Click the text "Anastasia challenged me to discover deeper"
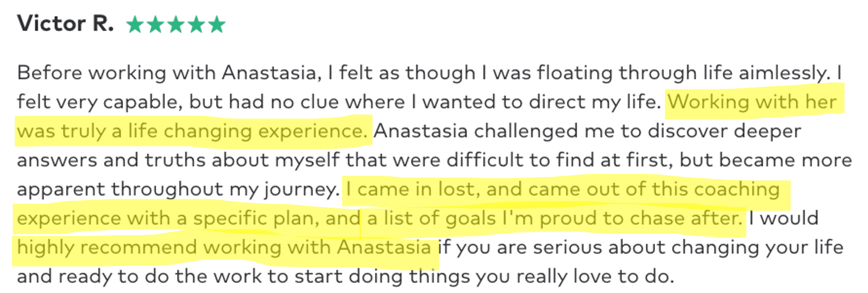The width and height of the screenshot is (868, 293). [x=587, y=131]
